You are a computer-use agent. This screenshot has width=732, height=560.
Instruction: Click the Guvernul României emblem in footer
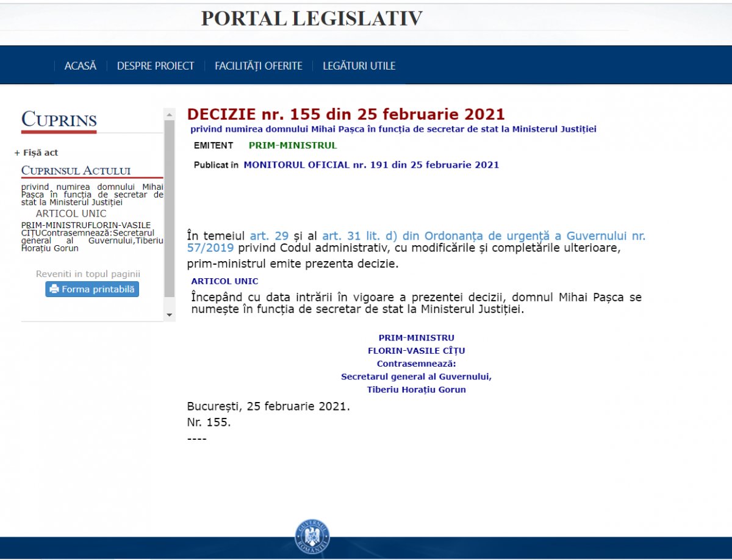312,537
